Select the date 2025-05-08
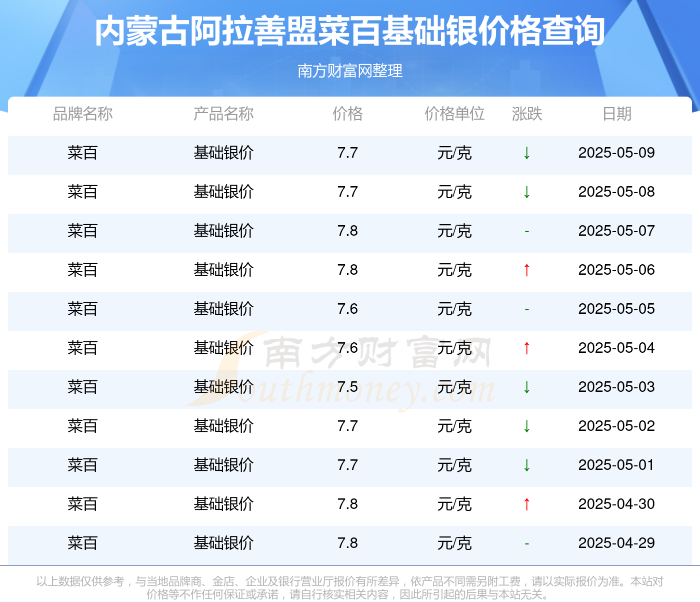This screenshot has height=602, width=700. 616,192
